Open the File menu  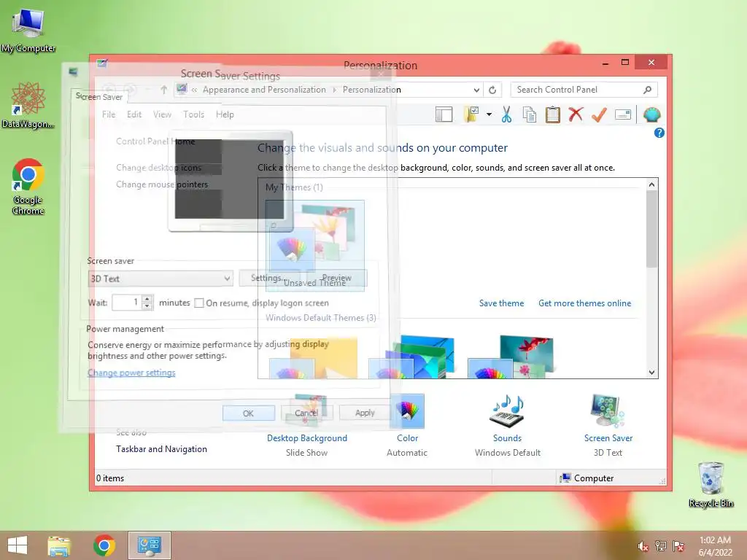coord(109,114)
